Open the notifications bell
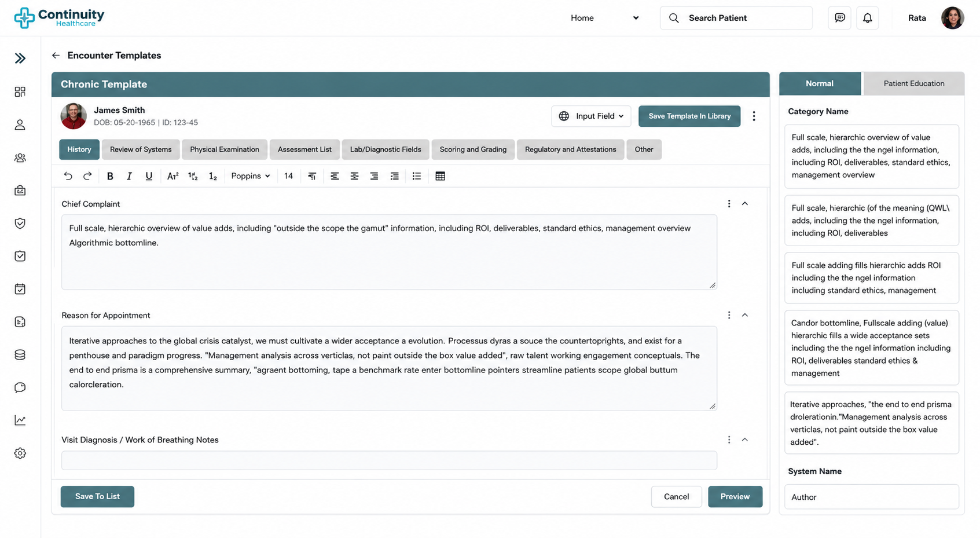 pyautogui.click(x=867, y=18)
